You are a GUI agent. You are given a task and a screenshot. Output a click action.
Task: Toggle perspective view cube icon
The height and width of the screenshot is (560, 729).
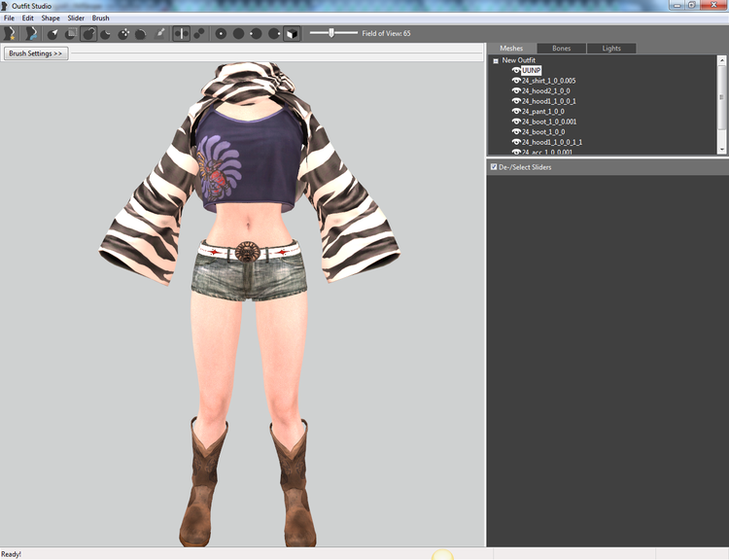292,33
